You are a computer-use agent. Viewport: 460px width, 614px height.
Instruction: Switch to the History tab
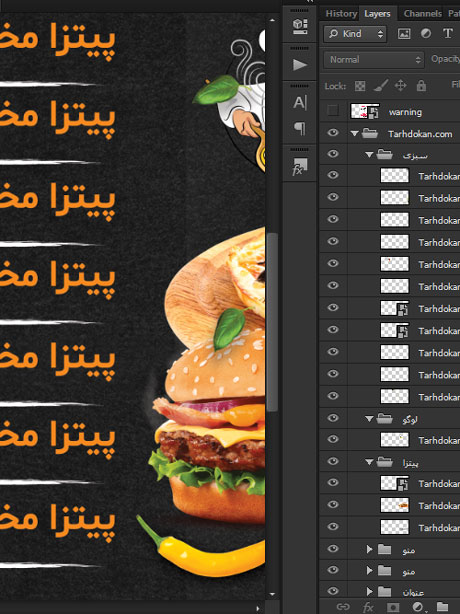341,14
